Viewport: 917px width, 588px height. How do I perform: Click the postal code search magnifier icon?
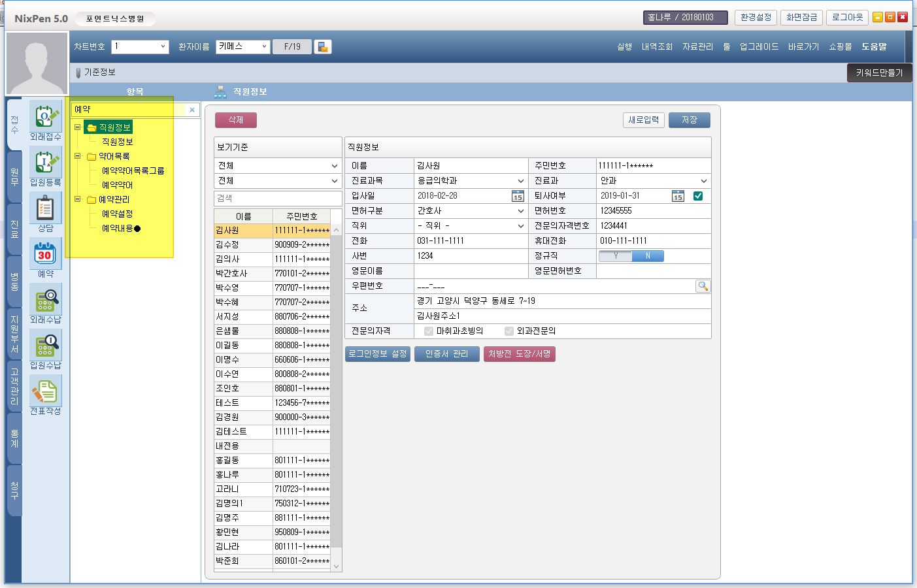(x=703, y=286)
